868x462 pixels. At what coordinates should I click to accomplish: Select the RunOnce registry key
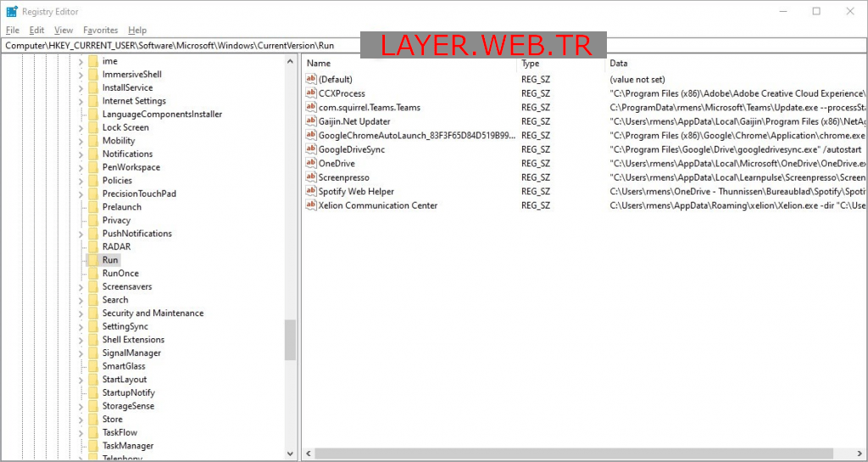[x=120, y=274]
